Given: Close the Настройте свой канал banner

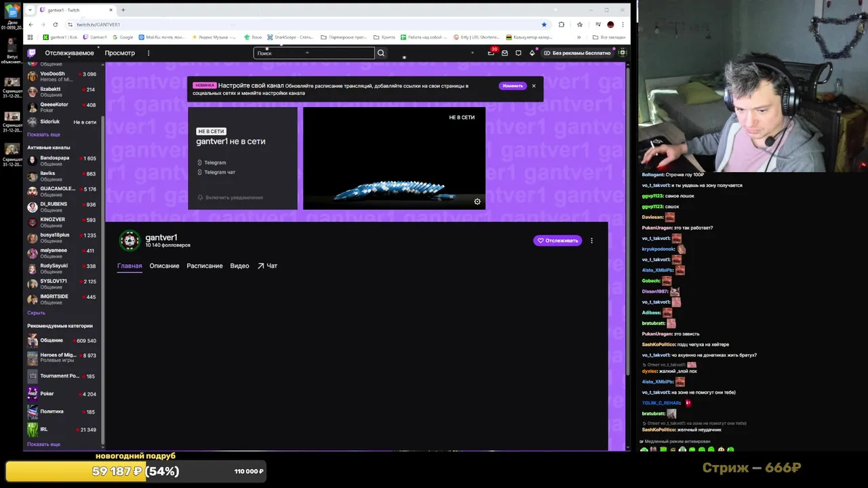Looking at the screenshot, I should tap(534, 86).
